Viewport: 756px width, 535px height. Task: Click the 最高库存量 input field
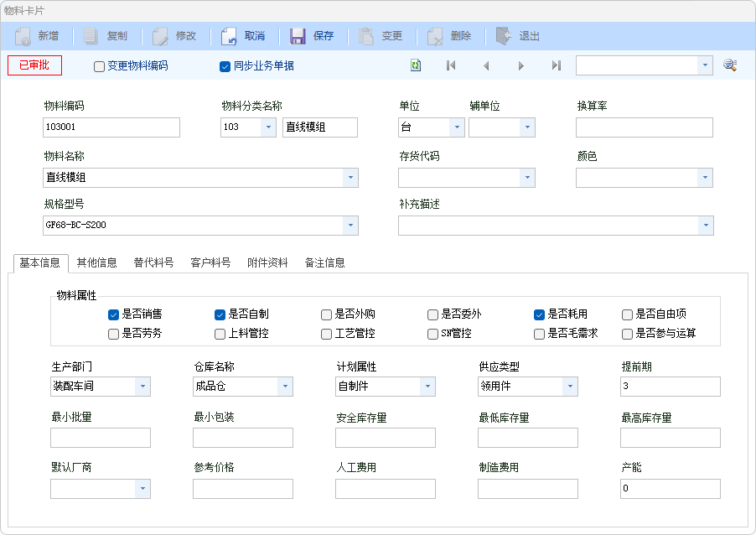coord(671,438)
